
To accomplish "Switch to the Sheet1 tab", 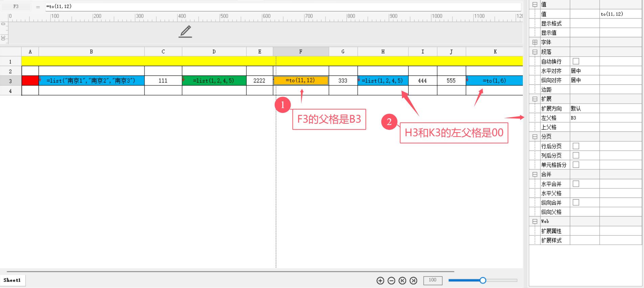I will click(12, 280).
